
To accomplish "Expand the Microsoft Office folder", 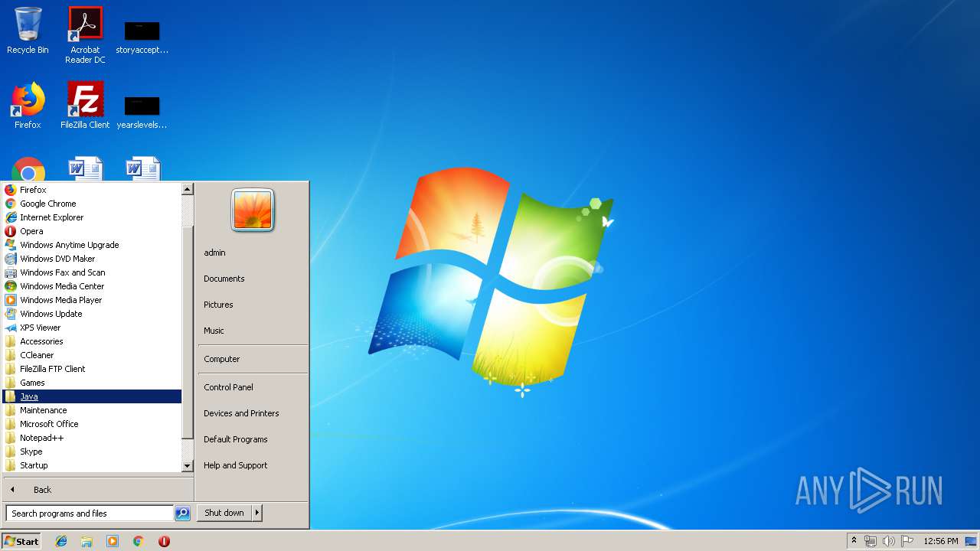I will (92, 424).
